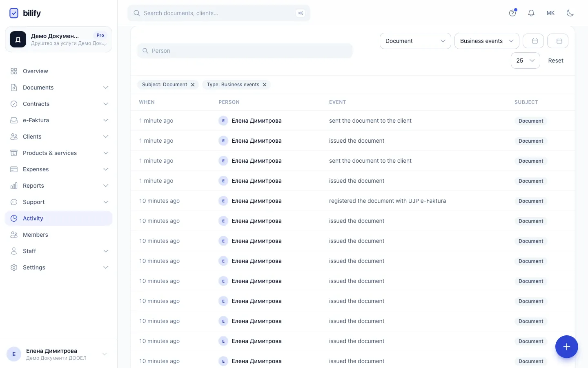Expand the Contracts sidebar section

59,104
